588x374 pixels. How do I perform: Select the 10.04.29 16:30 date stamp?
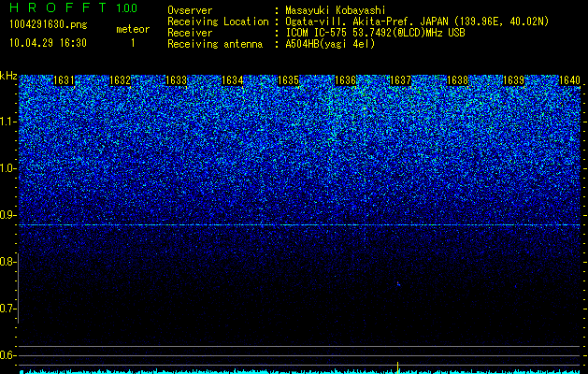click(x=48, y=43)
